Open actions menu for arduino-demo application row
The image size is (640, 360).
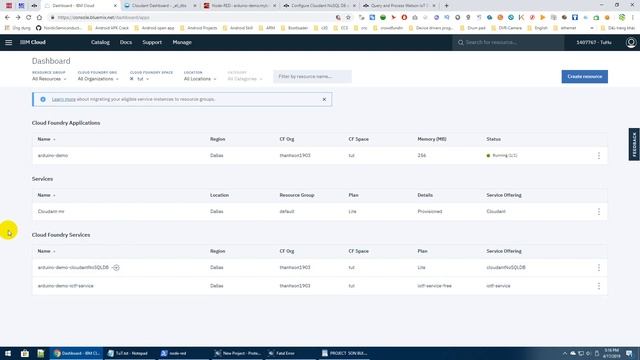click(x=599, y=156)
